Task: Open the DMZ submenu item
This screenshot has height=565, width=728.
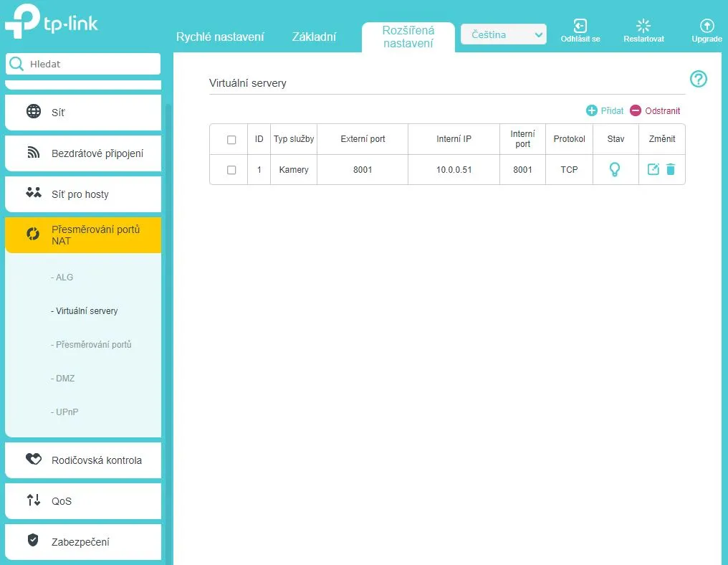Action: click(x=65, y=378)
